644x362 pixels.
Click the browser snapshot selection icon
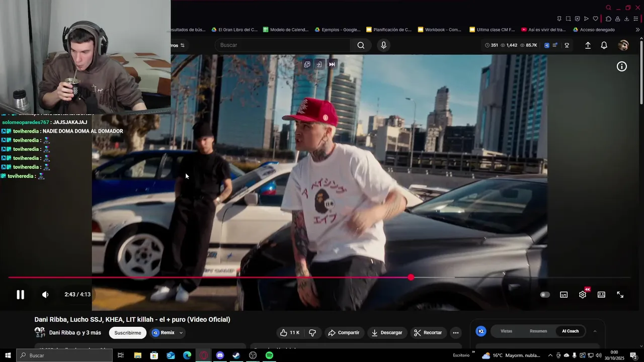568,19
